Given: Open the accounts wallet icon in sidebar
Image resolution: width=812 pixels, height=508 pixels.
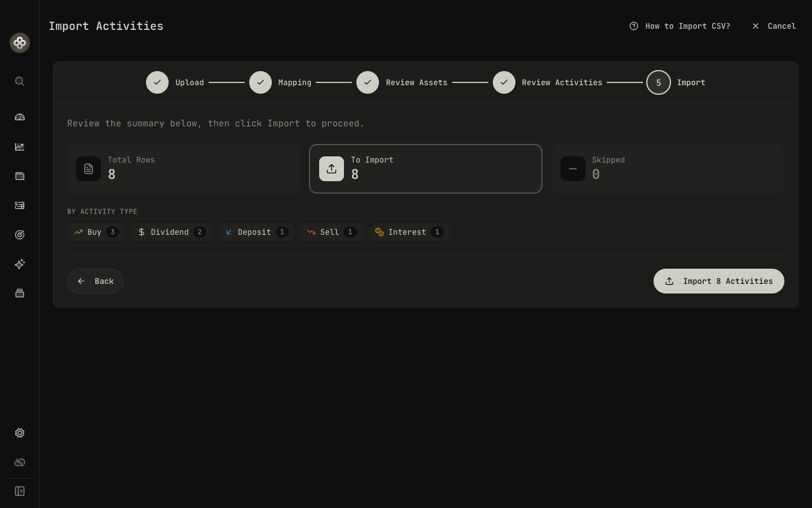Looking at the screenshot, I should pos(20,176).
